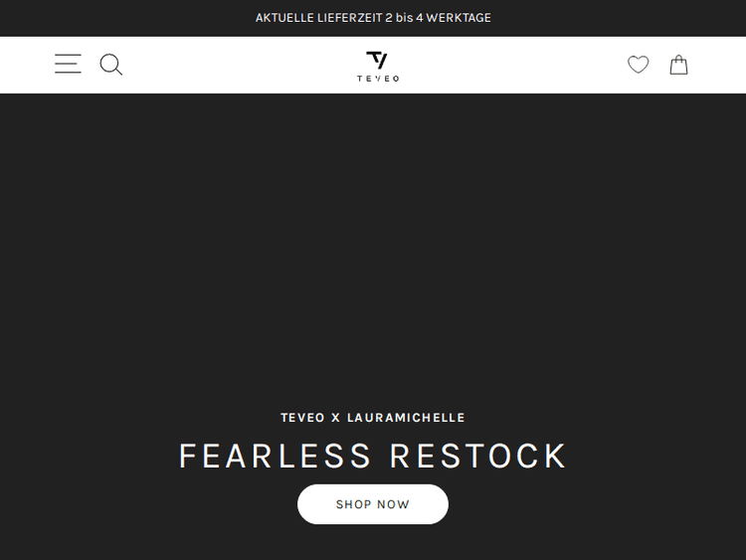Screen dimensions: 746x560
Task: Click the TY emblem in the logo
Action: click(377, 61)
